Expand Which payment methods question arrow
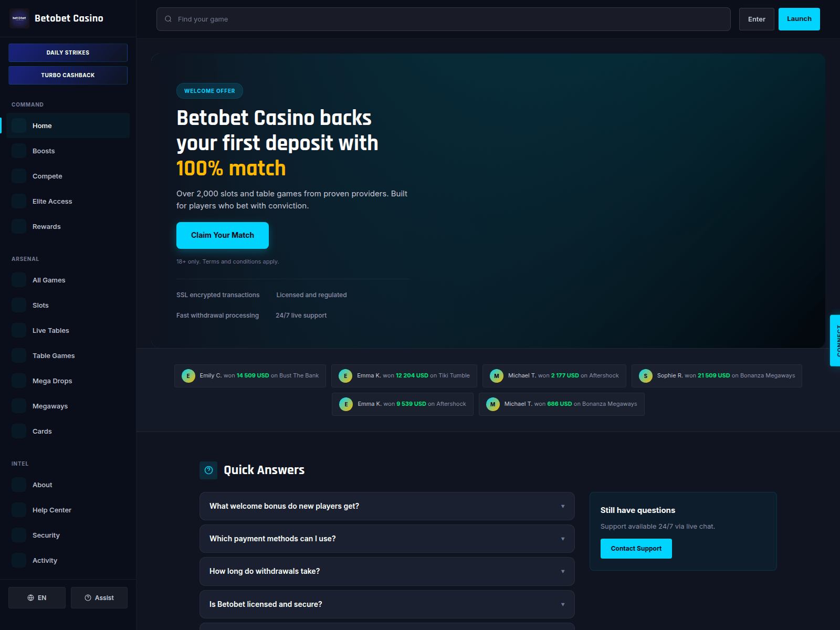The height and width of the screenshot is (630, 840). click(563, 539)
